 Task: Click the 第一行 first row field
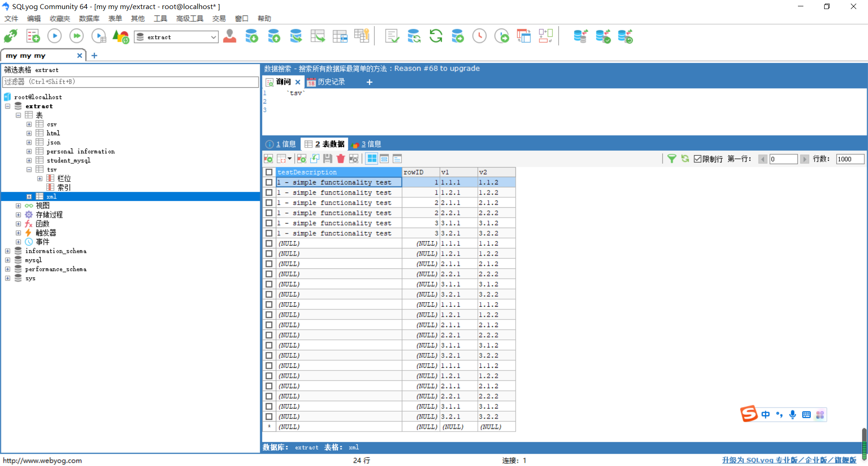783,159
